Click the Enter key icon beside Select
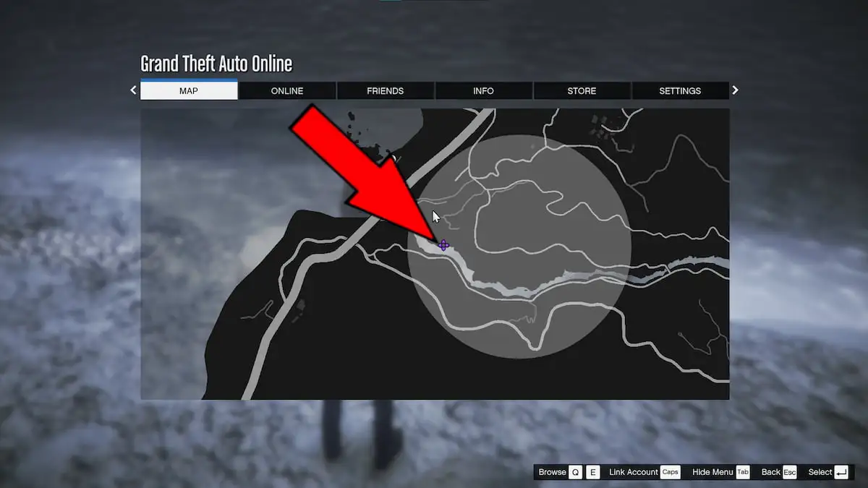 pyautogui.click(x=841, y=472)
